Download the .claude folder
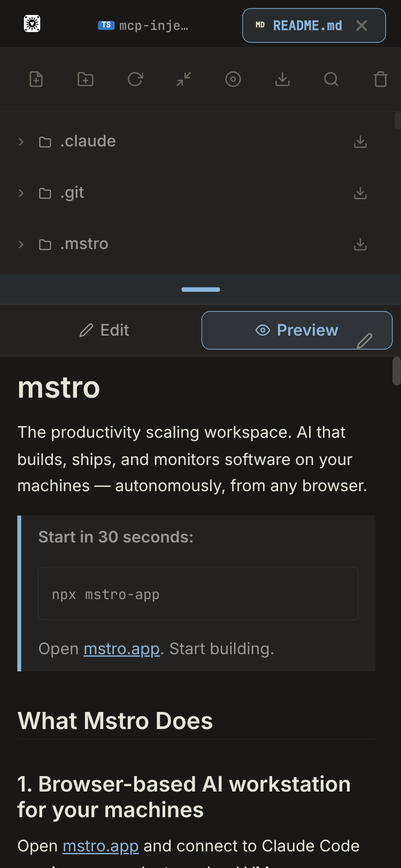401x868 pixels. [360, 142]
